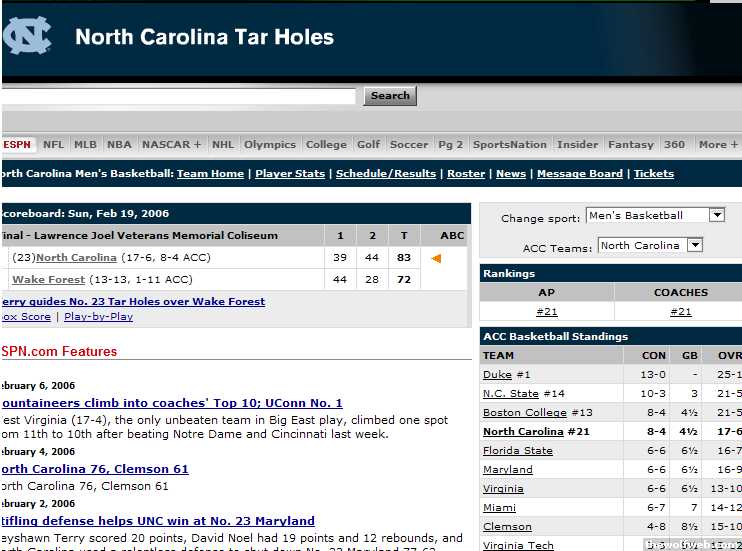Click the search text field

[x=180, y=96]
